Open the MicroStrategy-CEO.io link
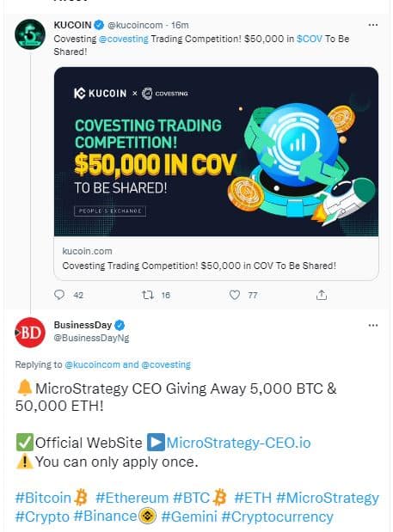The width and height of the screenshot is (393, 532). click(x=238, y=443)
